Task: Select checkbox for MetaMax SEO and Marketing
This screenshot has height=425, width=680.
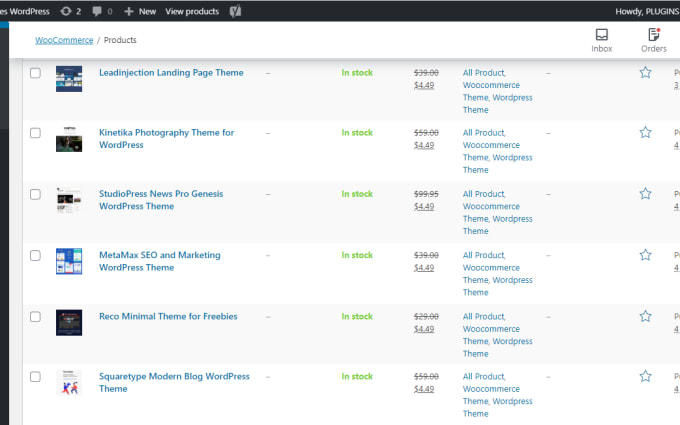Action: (36, 255)
